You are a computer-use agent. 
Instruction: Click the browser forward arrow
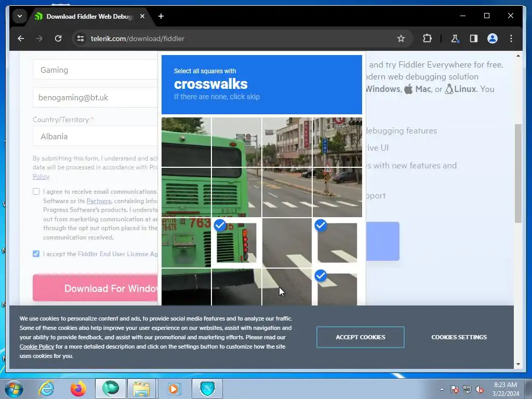tap(39, 38)
